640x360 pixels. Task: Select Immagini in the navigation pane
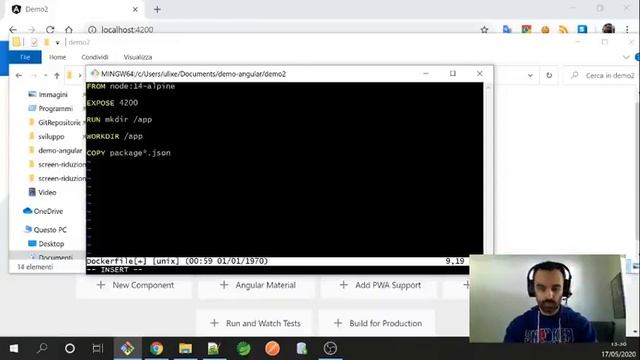tap(53, 94)
